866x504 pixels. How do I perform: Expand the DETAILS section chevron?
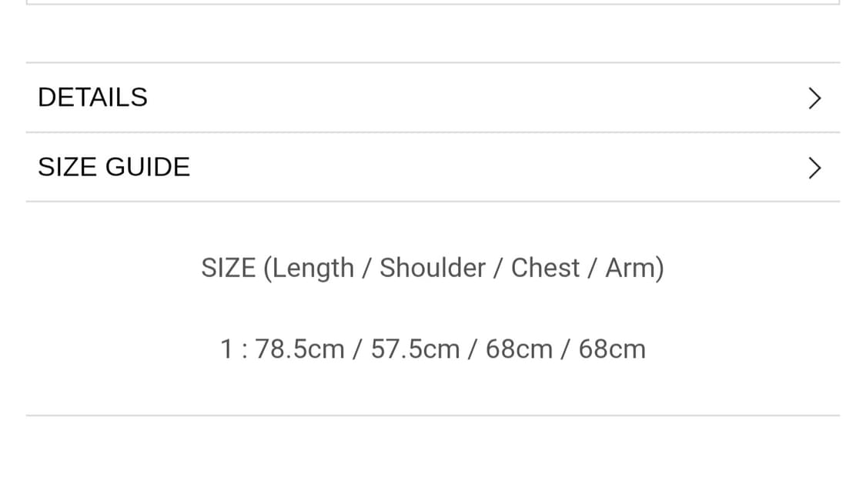pos(814,98)
